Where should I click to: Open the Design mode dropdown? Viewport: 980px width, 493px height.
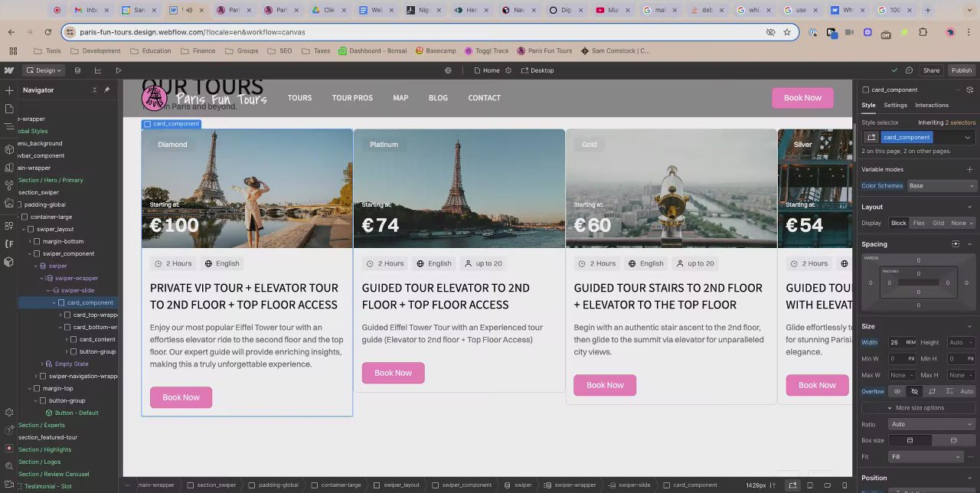(44, 70)
